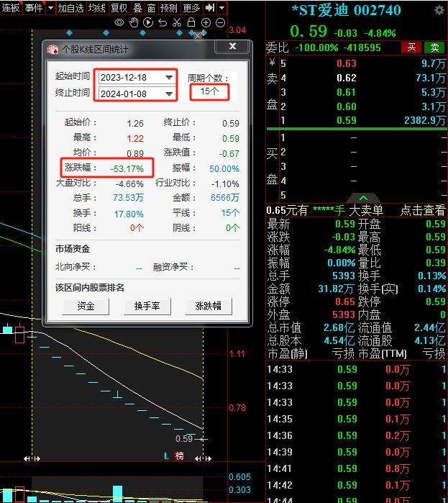Click the 6566万 金额 value

[224, 198]
